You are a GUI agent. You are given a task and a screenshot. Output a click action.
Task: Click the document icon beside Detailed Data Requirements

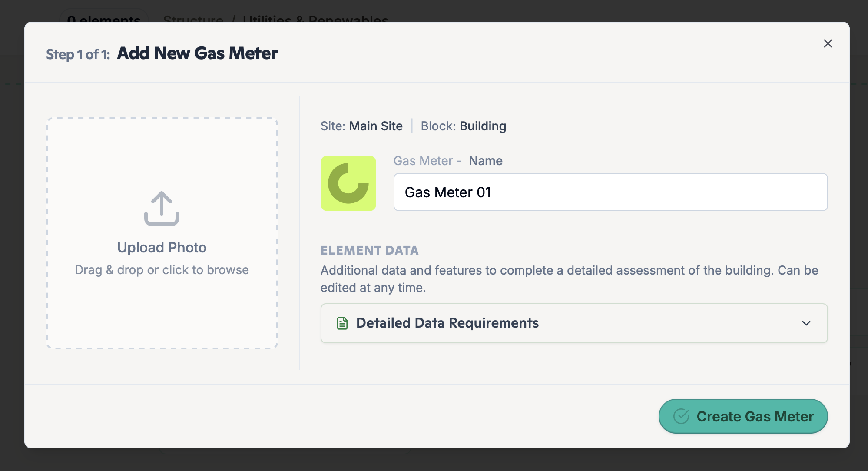pyautogui.click(x=342, y=323)
